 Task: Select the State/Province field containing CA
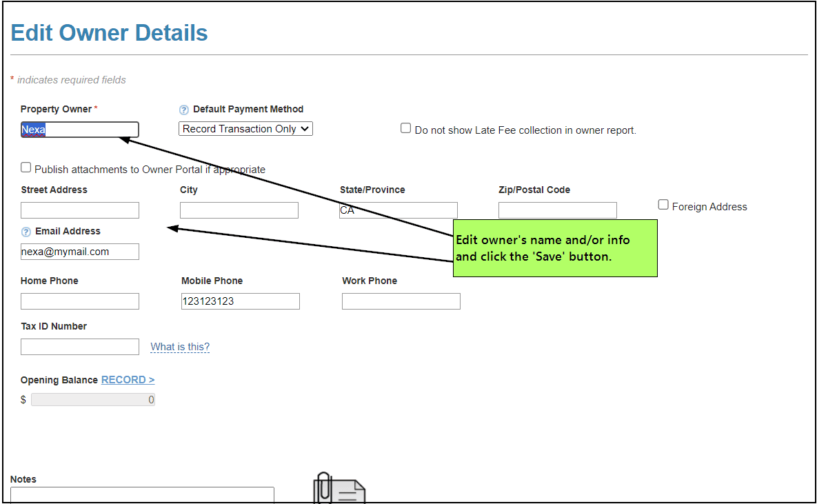pyautogui.click(x=399, y=210)
